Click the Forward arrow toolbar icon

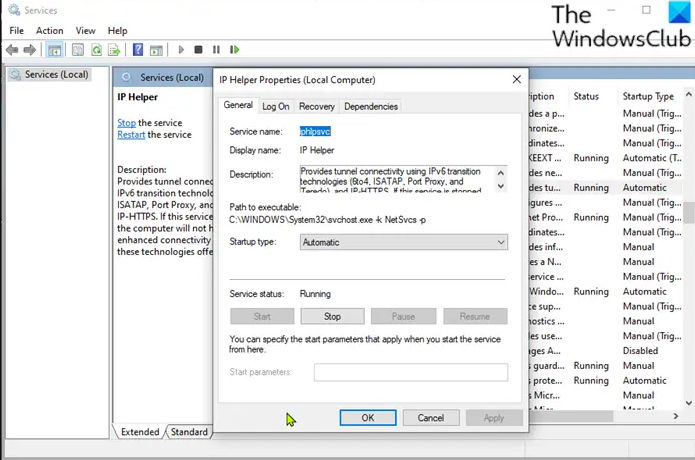click(x=30, y=50)
